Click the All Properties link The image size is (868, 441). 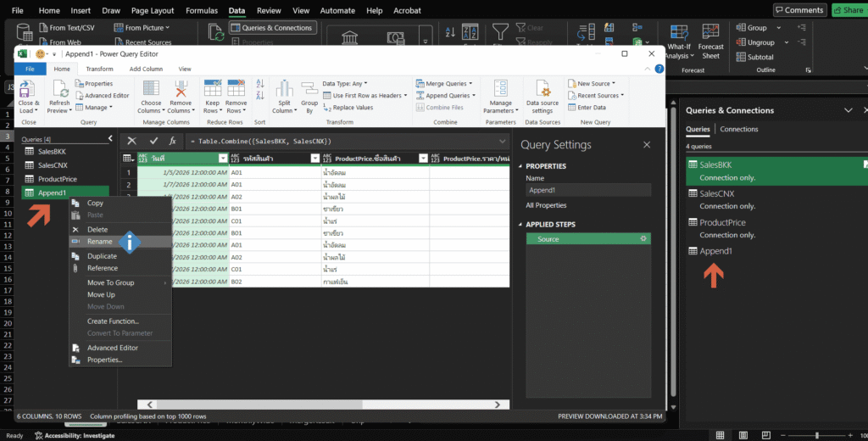(x=546, y=205)
